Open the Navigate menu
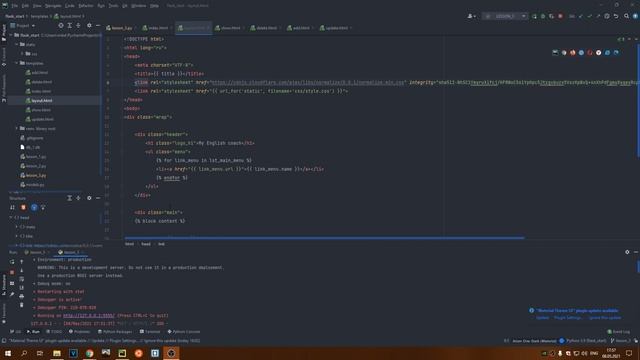 pyautogui.click(x=53, y=6)
